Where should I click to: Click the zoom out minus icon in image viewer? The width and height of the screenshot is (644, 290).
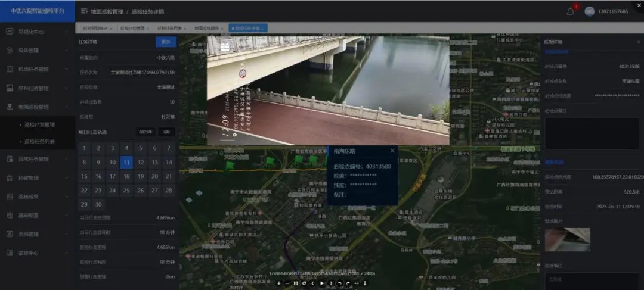click(x=287, y=283)
